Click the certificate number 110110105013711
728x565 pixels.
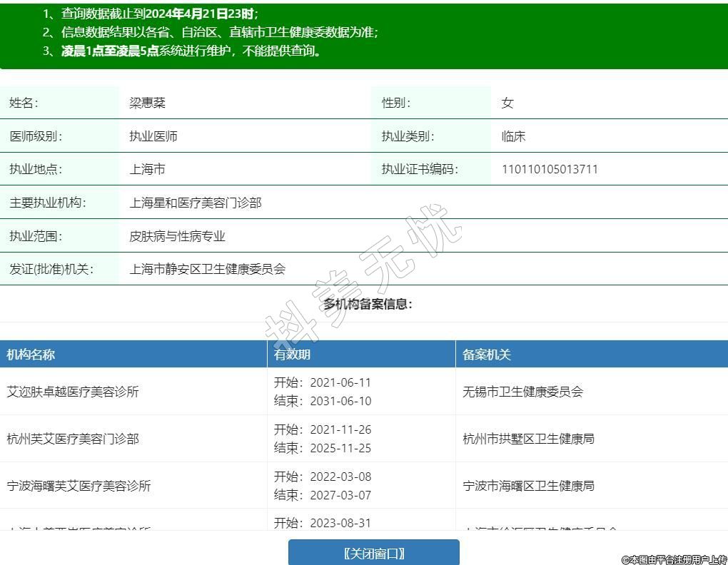click(x=550, y=169)
